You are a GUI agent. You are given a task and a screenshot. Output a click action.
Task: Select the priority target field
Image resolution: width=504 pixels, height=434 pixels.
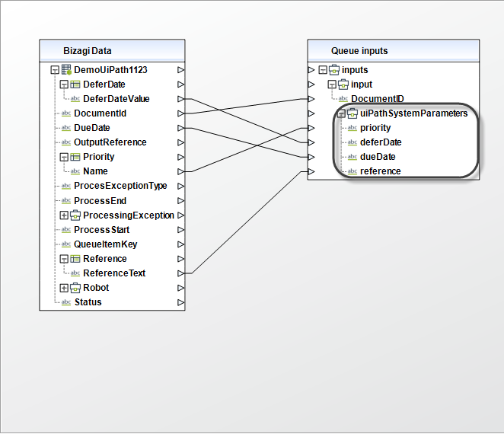pyautogui.click(x=375, y=128)
